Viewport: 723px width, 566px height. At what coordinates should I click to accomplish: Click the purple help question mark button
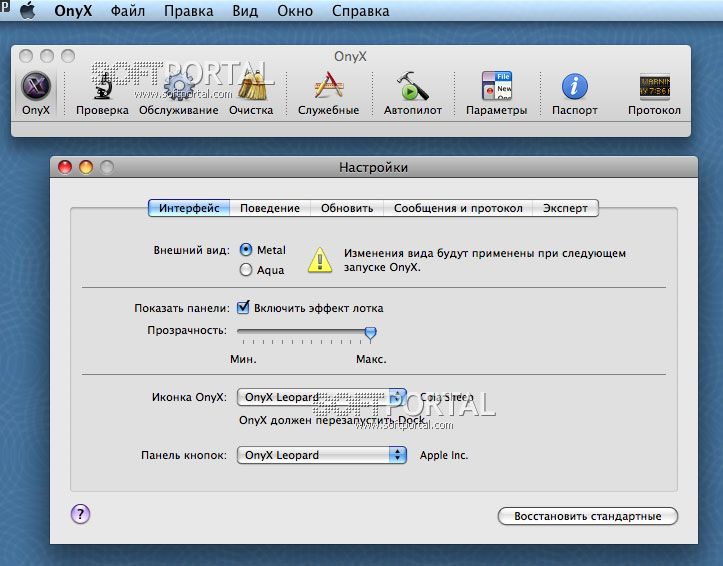coord(80,513)
